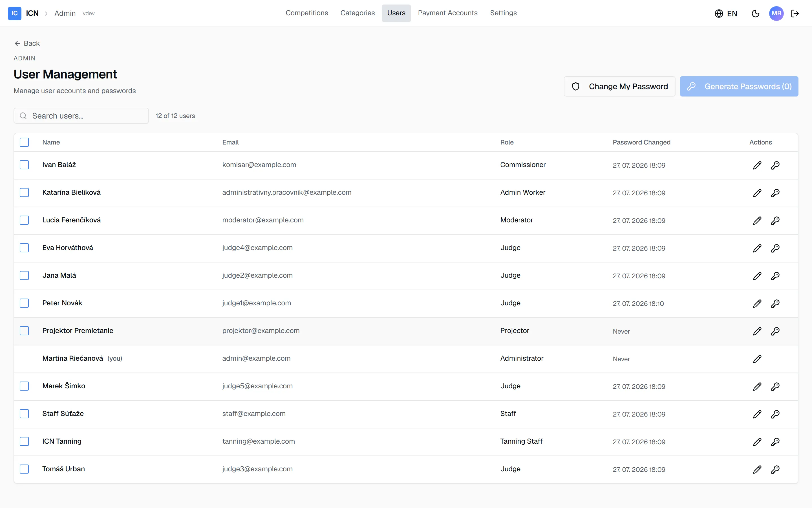
Task: Click key icon for staff@example.com
Action: click(x=775, y=414)
